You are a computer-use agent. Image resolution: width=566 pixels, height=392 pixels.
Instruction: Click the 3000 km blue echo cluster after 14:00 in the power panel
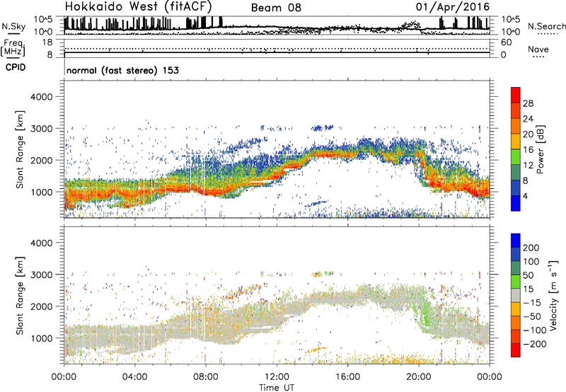click(x=323, y=128)
